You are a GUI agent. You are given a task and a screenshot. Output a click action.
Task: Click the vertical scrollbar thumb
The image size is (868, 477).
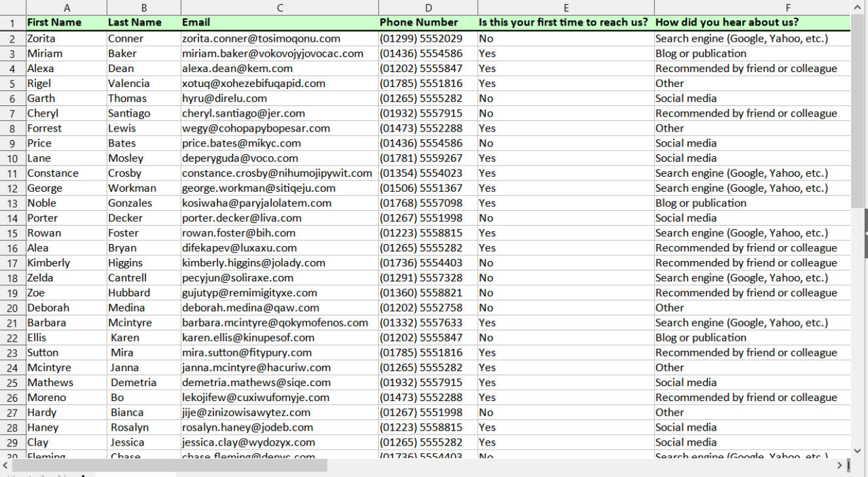(x=858, y=111)
